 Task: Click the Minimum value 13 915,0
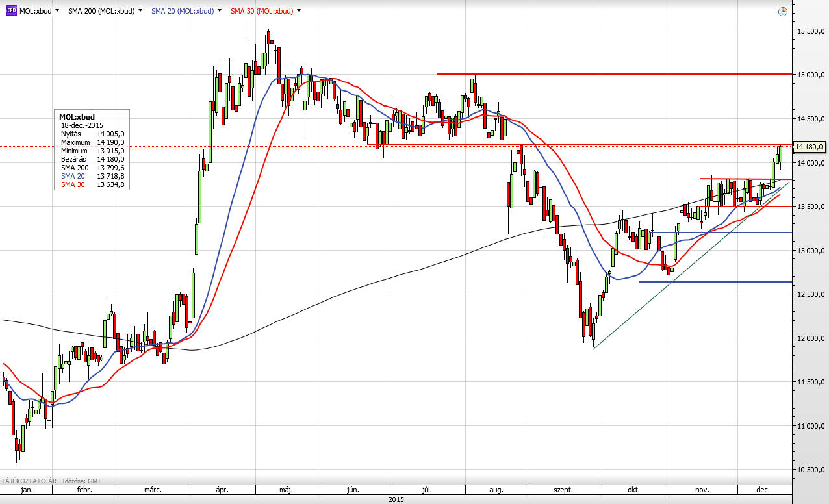[x=110, y=151]
